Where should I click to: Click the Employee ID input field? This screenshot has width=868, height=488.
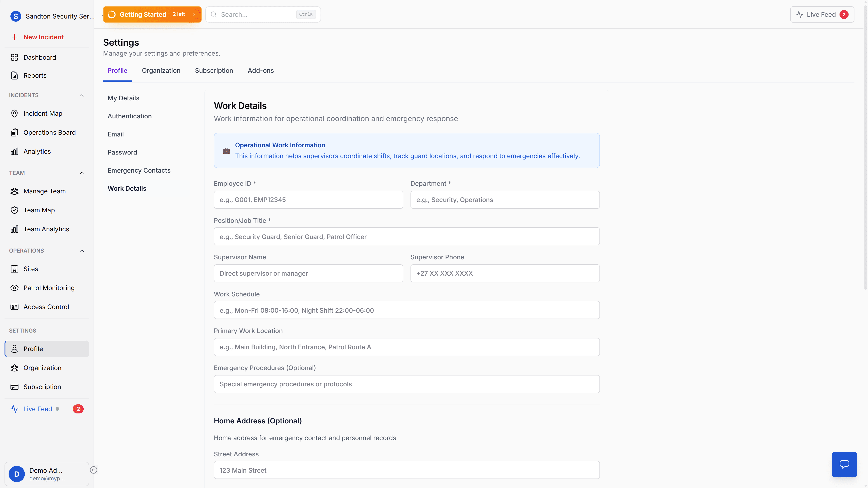pos(308,200)
